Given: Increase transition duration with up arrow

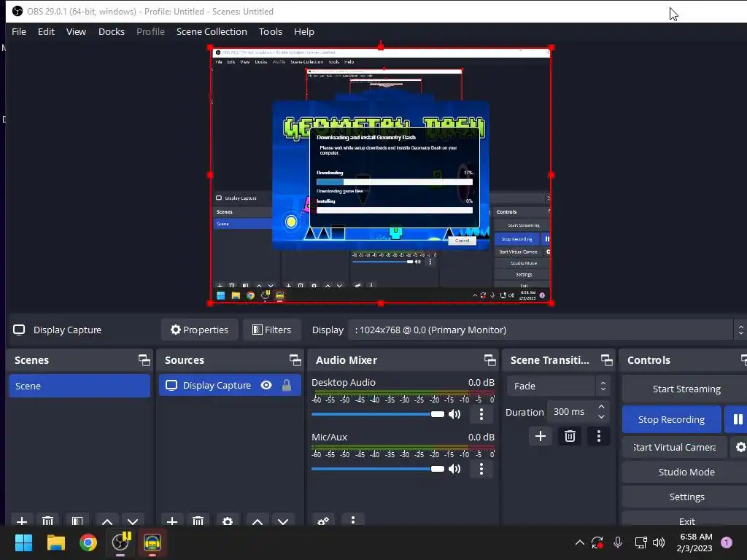Looking at the screenshot, I should [x=601, y=407].
